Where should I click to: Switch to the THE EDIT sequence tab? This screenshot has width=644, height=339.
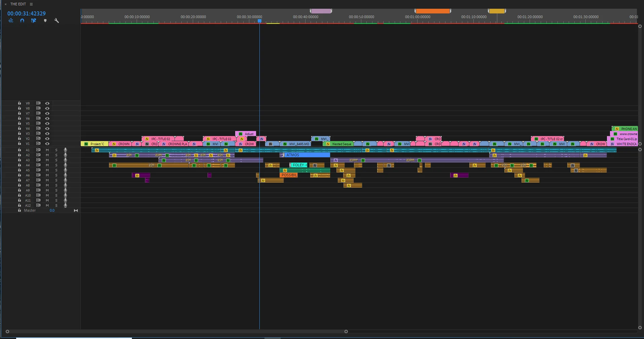point(19,4)
